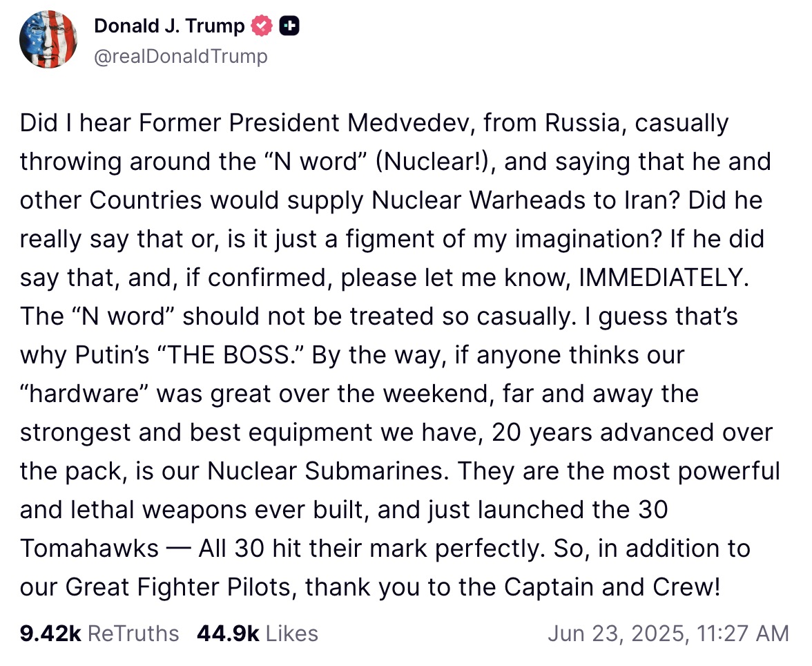Click the "THE BOSS" quoted phrase
Image resolution: width=812 pixels, height=666 pixels.
tap(248, 355)
